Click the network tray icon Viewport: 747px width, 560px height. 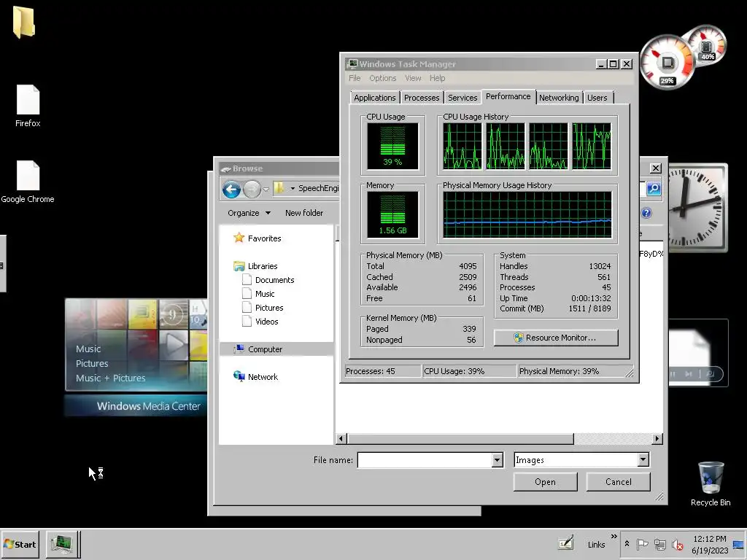pos(659,544)
